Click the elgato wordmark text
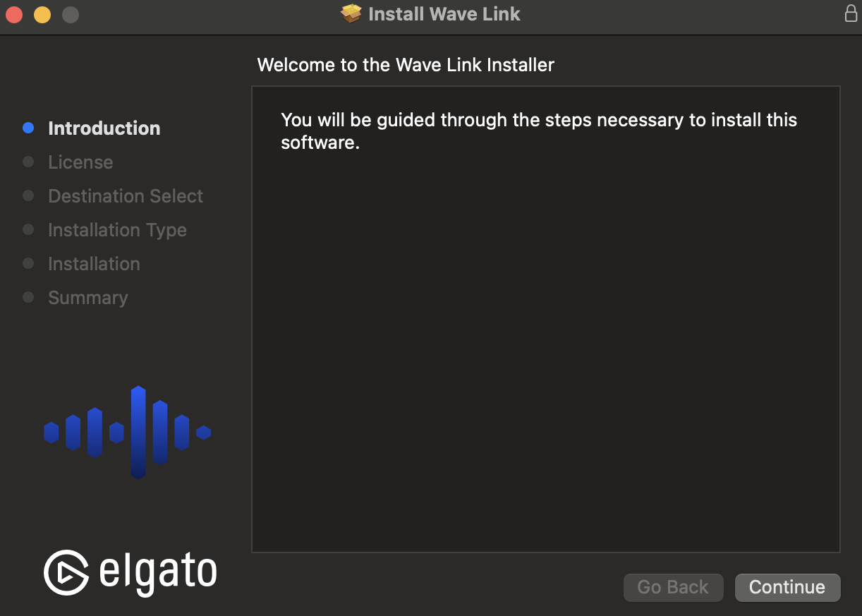This screenshot has width=862, height=616. [158, 572]
